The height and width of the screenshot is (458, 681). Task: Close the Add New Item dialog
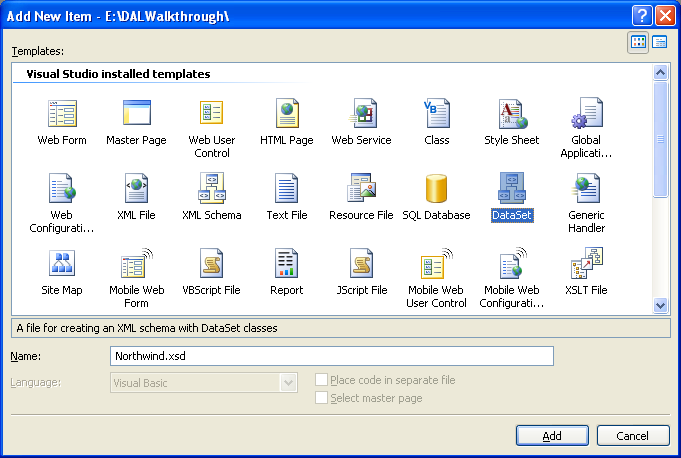coord(665,16)
